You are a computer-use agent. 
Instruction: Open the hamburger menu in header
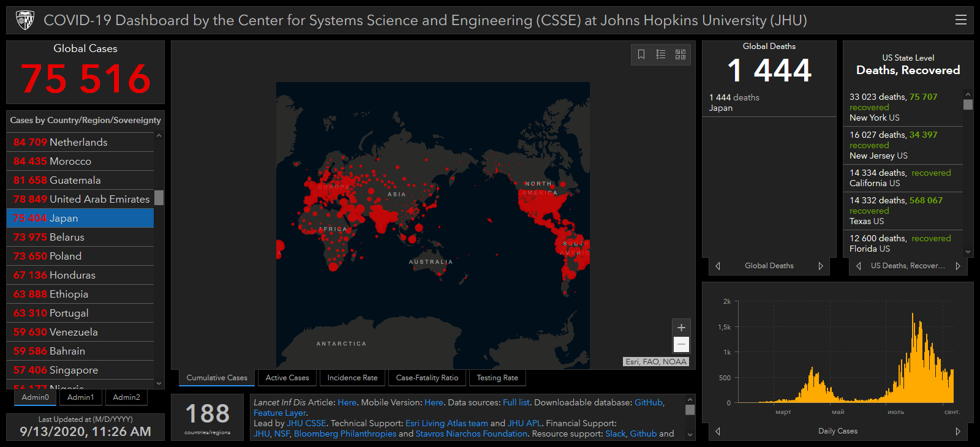(x=961, y=20)
